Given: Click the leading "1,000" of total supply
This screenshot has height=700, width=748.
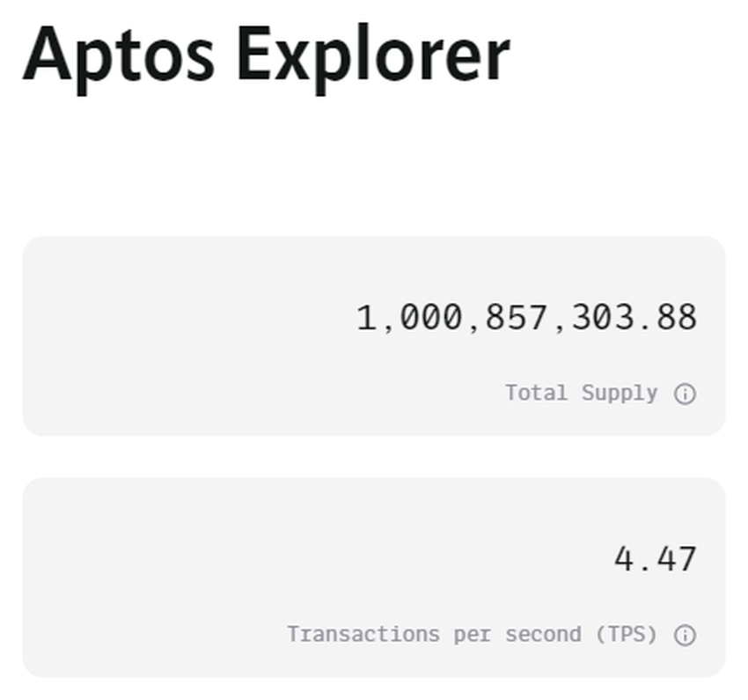Looking at the screenshot, I should (408, 318).
